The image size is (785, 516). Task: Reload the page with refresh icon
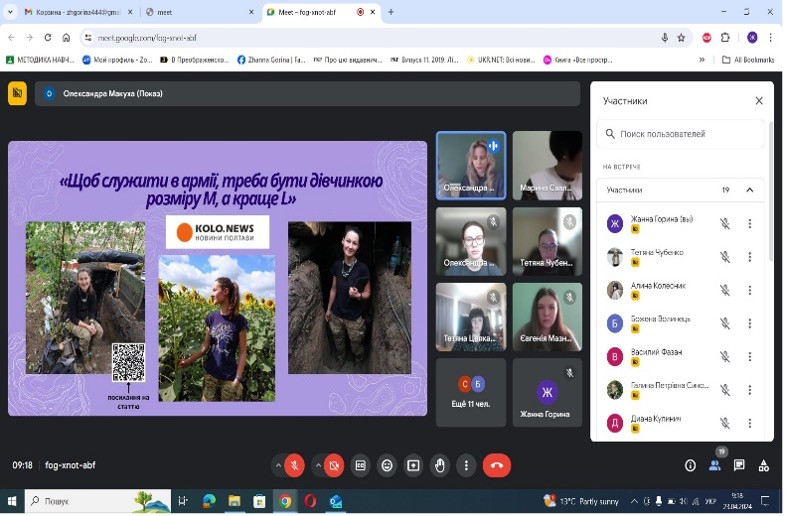(48, 38)
